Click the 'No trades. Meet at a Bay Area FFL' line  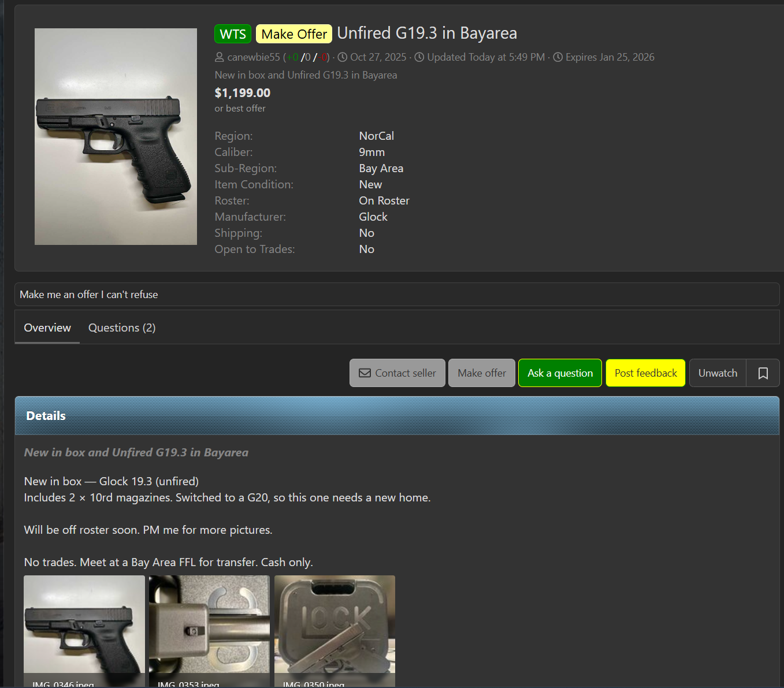click(x=169, y=562)
